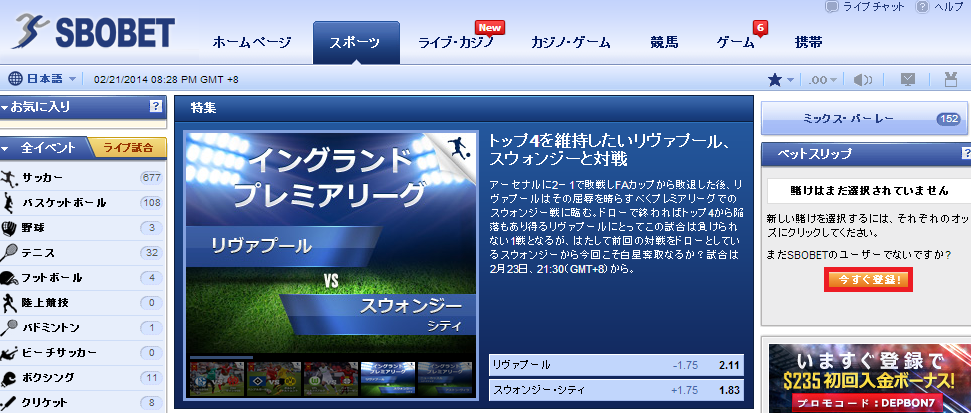Click the football helmet icon
Image resolution: width=971 pixels, height=413 pixels.
pos(9,277)
